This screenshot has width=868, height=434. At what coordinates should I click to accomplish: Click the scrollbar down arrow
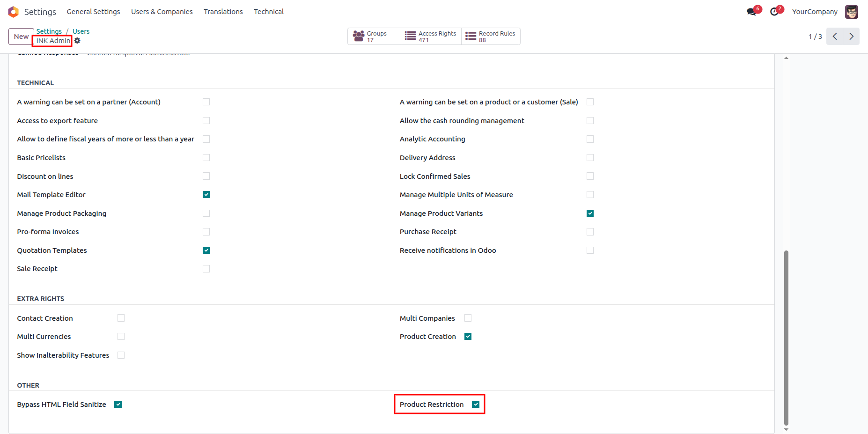click(x=786, y=429)
